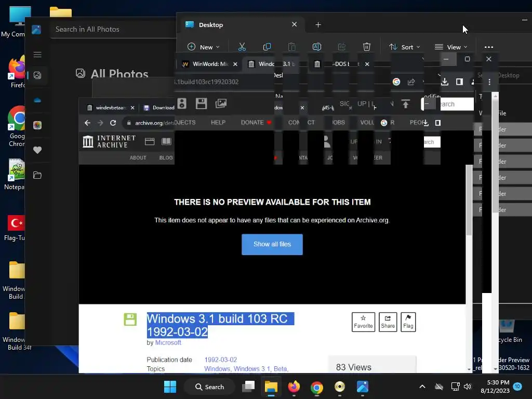
Task: Click the Paste icon in File Explorer toolbar
Action: click(292, 47)
